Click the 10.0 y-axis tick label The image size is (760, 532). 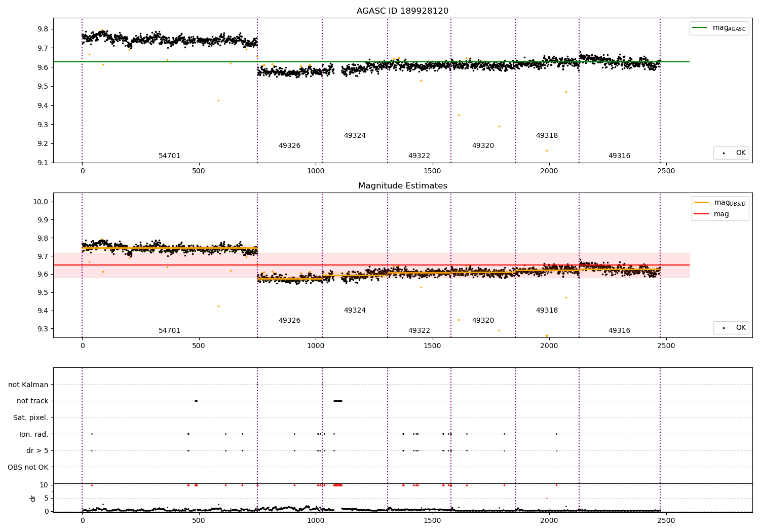(41, 202)
